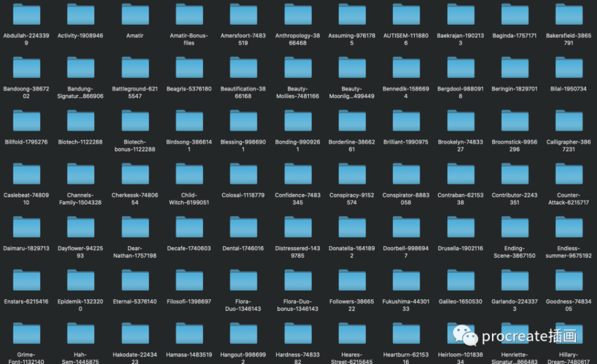This screenshot has height=364, width=597.
Task: Select the Beauty-Mollies-7481166 folder icon
Action: coord(297,68)
